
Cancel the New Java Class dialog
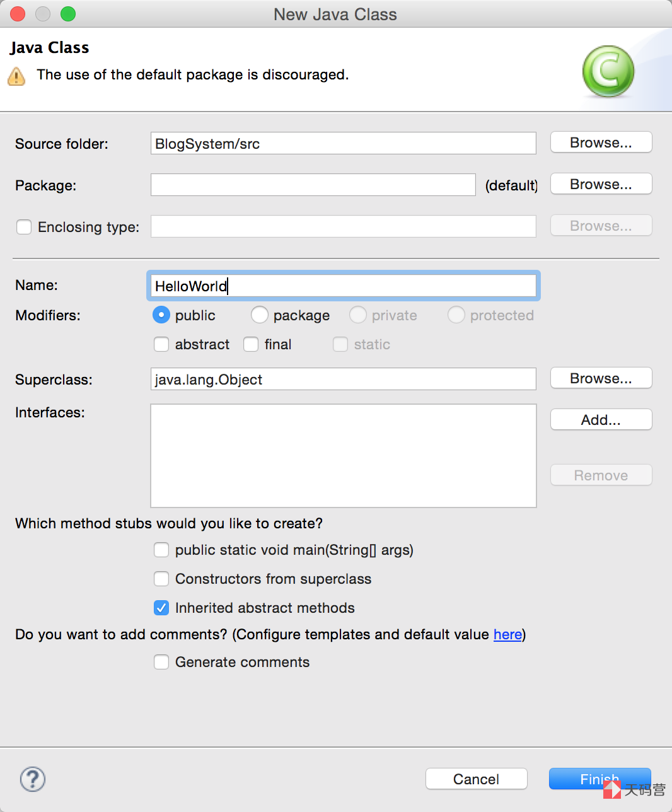point(477,779)
